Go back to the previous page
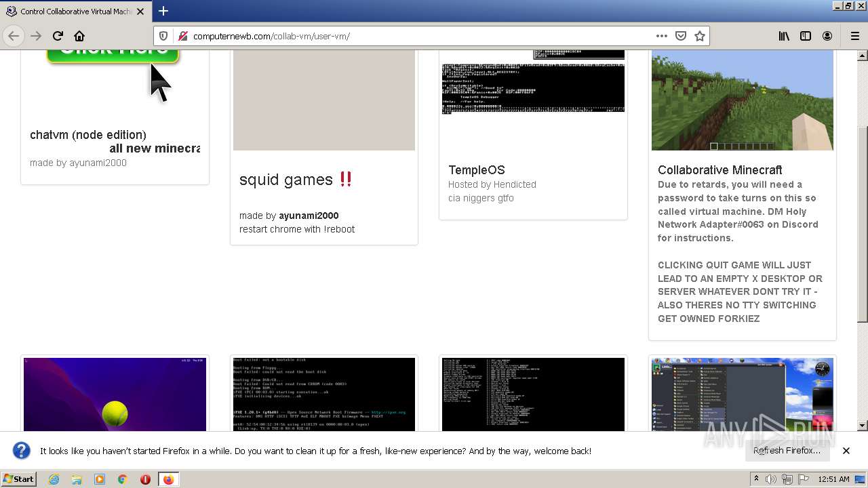Image resolution: width=868 pixels, height=488 pixels. pos(14,36)
